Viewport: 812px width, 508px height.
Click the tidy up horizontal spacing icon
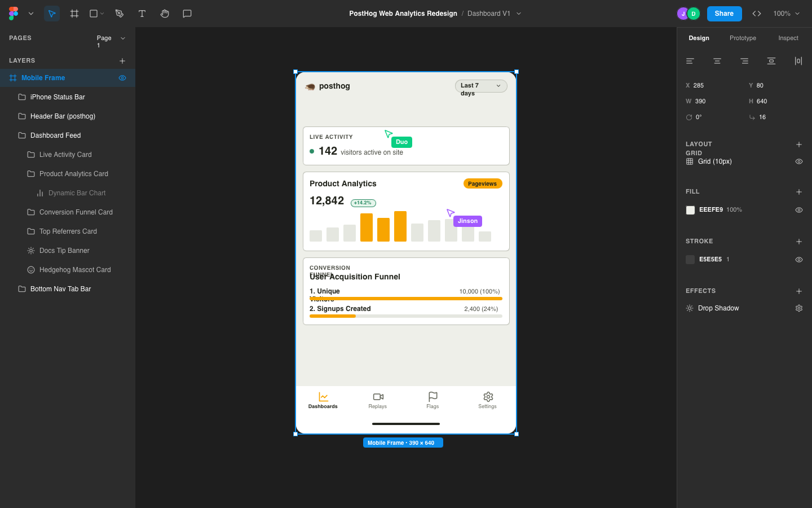(x=798, y=61)
